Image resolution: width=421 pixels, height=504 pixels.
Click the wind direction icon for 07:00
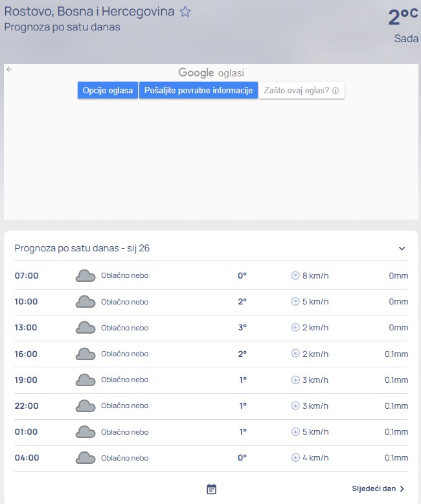point(295,275)
